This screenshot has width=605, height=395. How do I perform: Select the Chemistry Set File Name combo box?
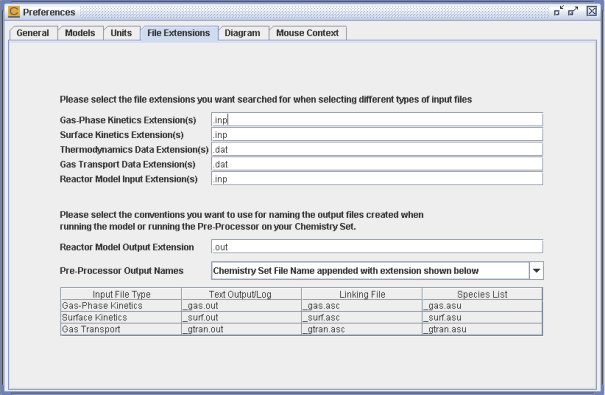(377, 271)
